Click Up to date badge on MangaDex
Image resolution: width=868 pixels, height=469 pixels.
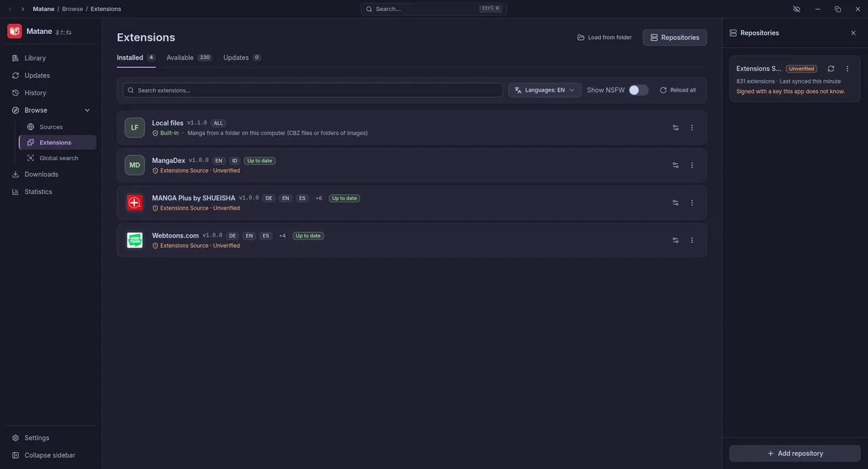260,161
